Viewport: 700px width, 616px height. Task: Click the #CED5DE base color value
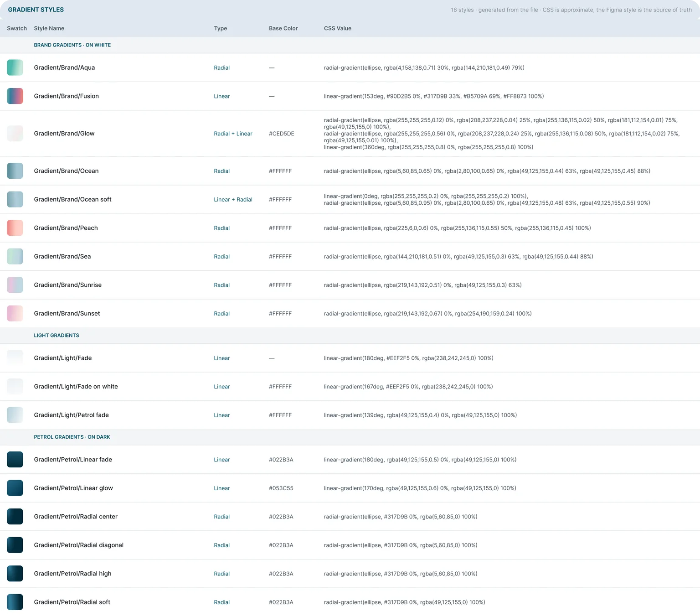282,134
